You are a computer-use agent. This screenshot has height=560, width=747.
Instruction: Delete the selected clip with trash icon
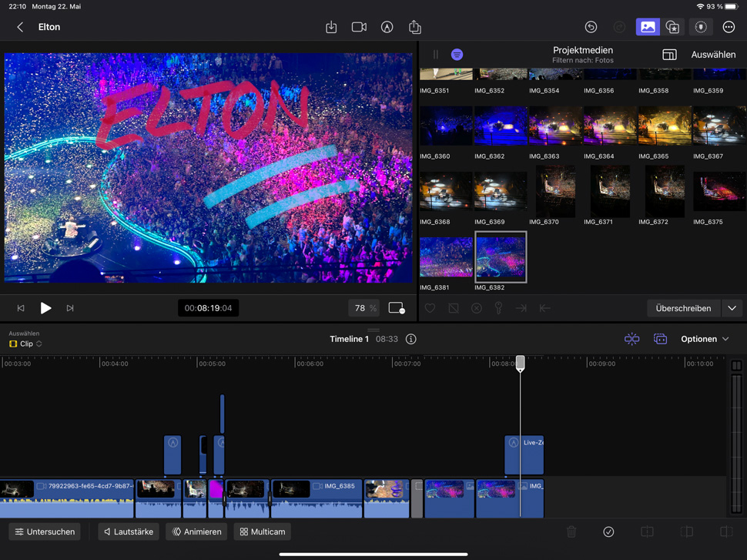point(571,531)
